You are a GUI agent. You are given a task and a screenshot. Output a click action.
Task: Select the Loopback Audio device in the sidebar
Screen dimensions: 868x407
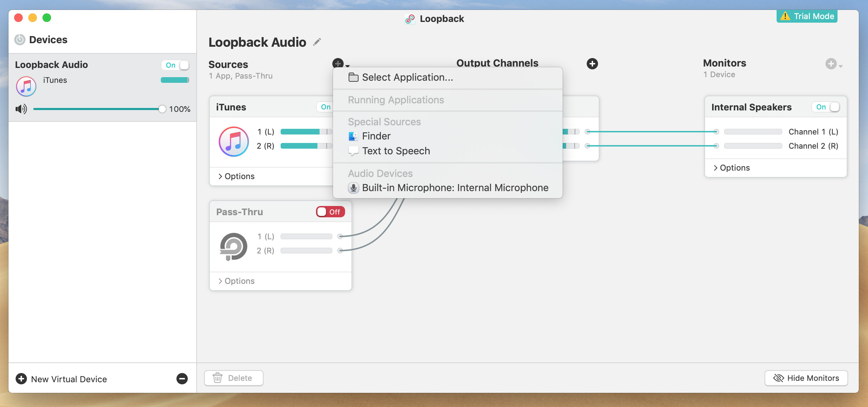pos(102,87)
